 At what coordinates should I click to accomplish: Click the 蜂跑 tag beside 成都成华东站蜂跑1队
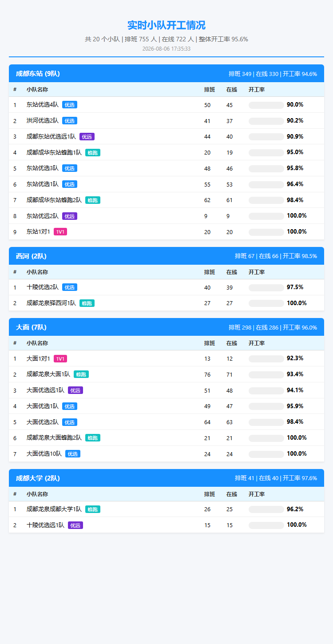pos(93,152)
